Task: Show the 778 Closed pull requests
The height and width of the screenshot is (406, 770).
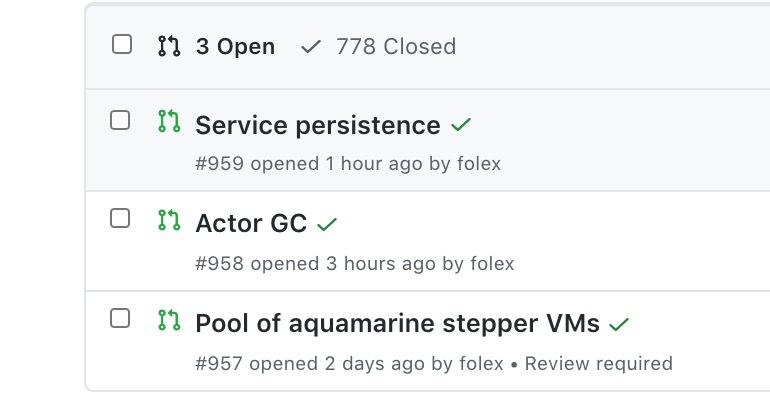Action: (x=396, y=47)
